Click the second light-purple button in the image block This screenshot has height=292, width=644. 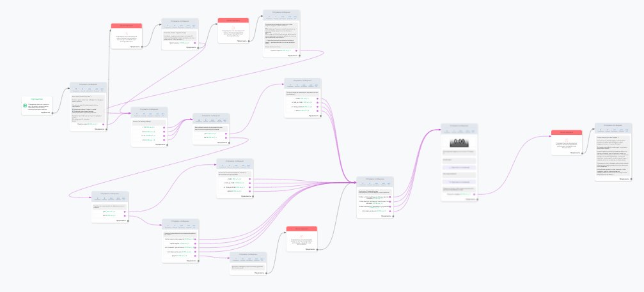(459, 182)
